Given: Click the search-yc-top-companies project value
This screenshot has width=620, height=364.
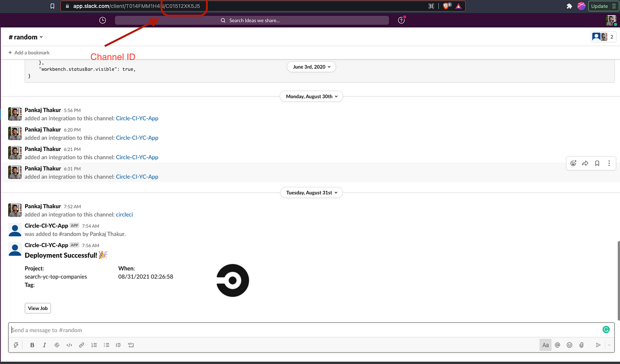Looking at the screenshot, I should pyautogui.click(x=56, y=277).
